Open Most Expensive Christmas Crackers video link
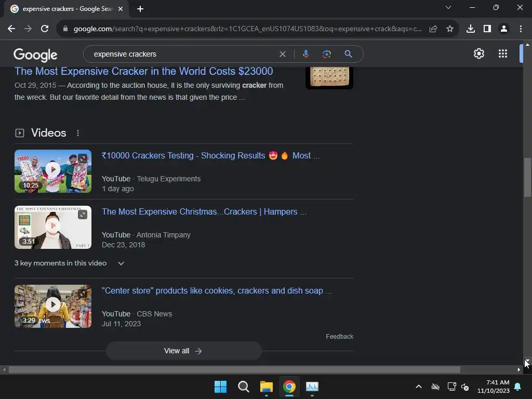 coord(204,212)
